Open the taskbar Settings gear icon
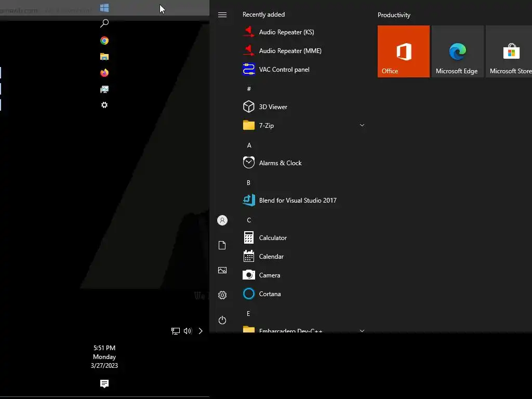The height and width of the screenshot is (399, 532). pyautogui.click(x=104, y=105)
